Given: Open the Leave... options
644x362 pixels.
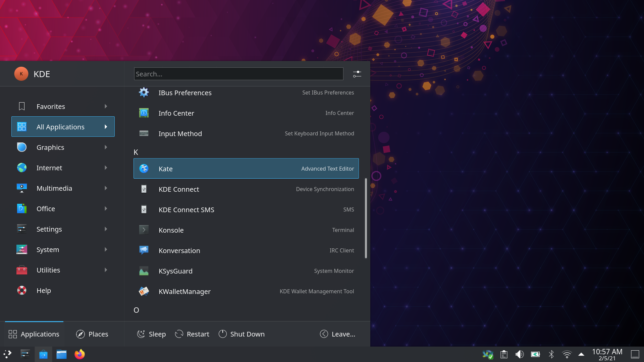Looking at the screenshot, I should [x=337, y=334].
